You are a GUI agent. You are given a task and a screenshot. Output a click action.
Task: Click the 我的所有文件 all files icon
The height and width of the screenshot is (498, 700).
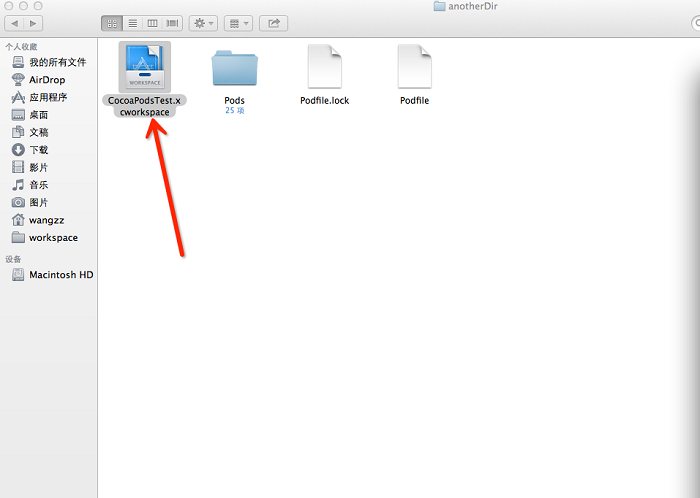(18, 62)
